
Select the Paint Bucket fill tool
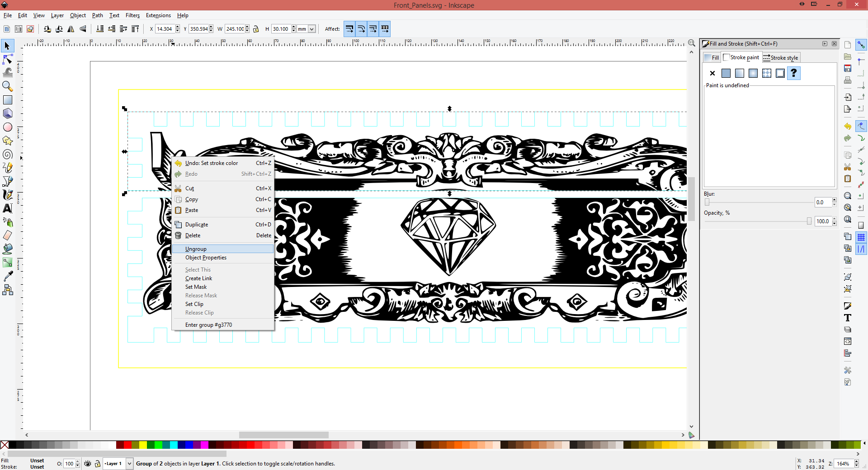(x=7, y=249)
